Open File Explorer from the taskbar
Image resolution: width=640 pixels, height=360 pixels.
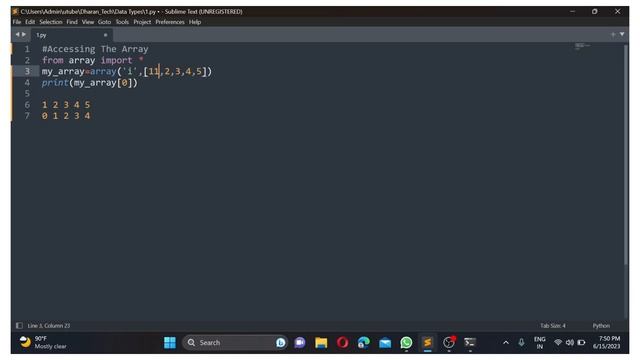click(x=321, y=342)
